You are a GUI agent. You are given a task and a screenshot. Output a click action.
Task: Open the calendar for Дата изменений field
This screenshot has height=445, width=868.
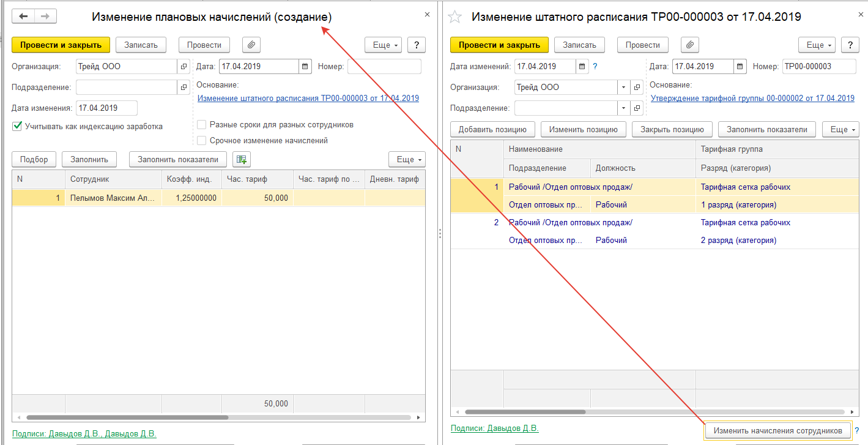point(582,67)
